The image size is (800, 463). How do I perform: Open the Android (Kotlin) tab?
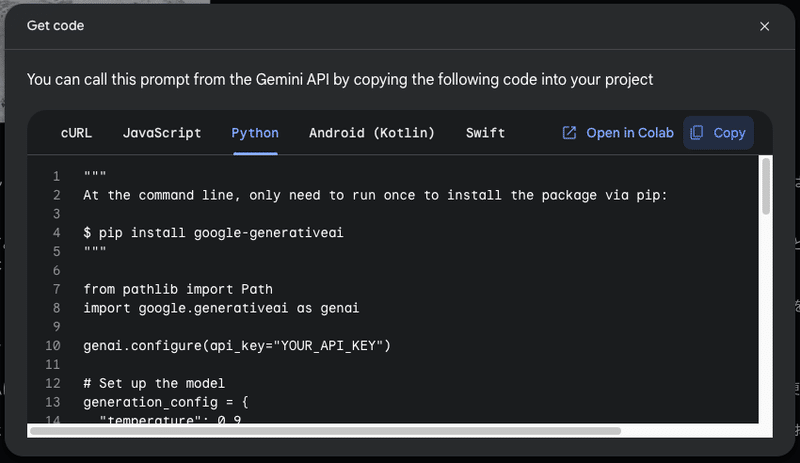(x=371, y=133)
